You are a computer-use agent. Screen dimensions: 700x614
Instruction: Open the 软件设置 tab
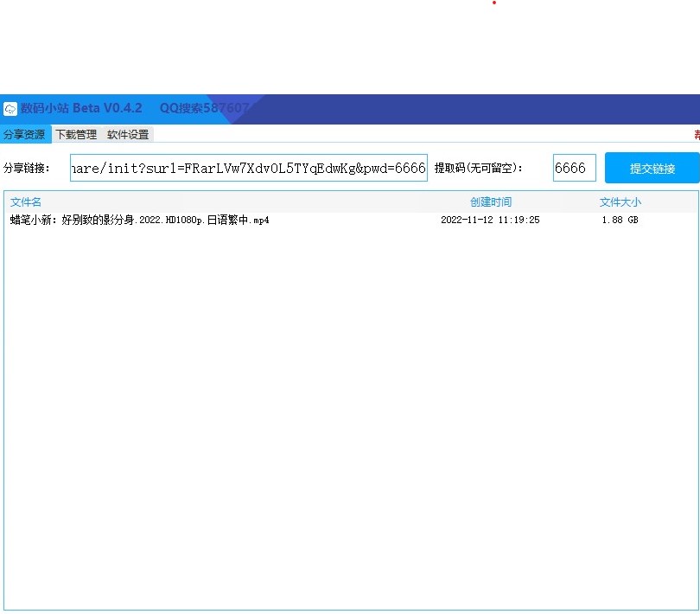pyautogui.click(x=128, y=135)
